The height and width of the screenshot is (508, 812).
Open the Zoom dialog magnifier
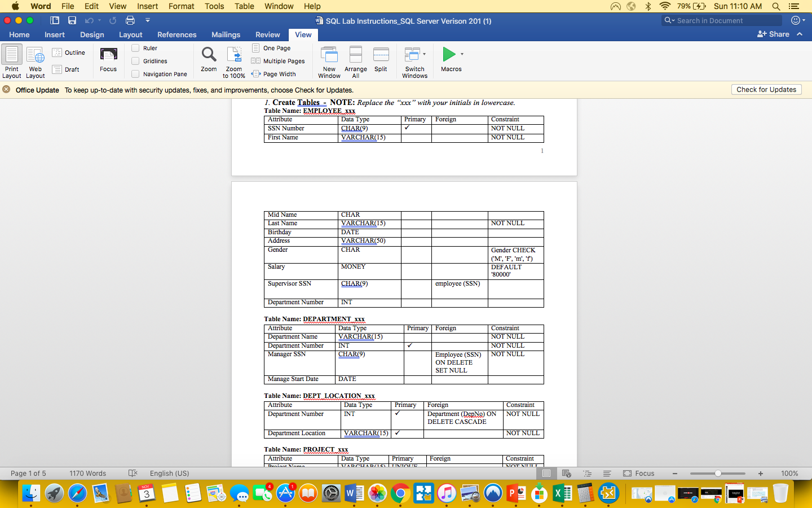point(209,60)
